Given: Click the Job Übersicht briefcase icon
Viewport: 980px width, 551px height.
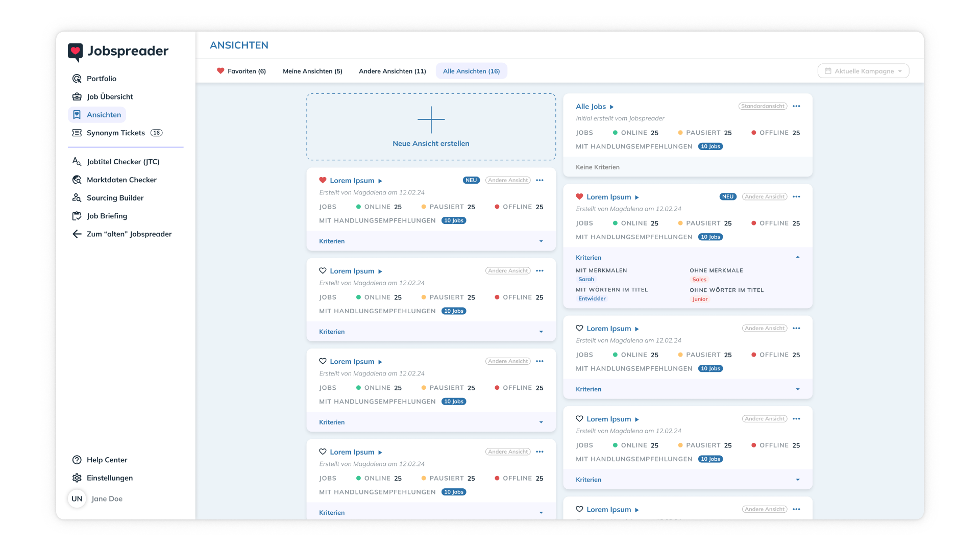Looking at the screenshot, I should click(77, 96).
